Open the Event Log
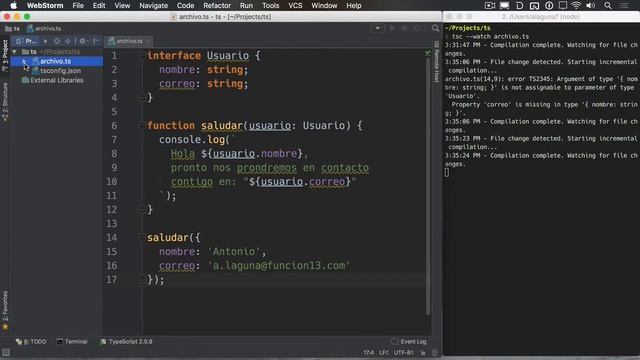 tap(409, 342)
